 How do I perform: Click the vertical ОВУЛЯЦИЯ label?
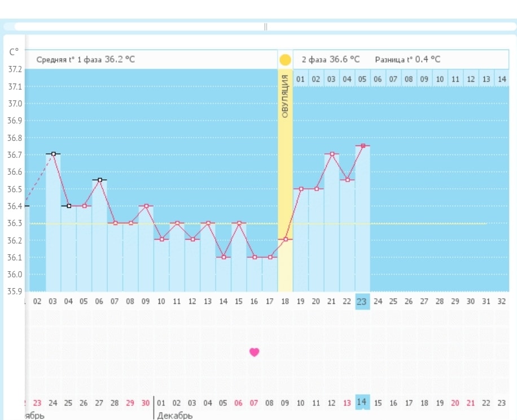point(285,96)
